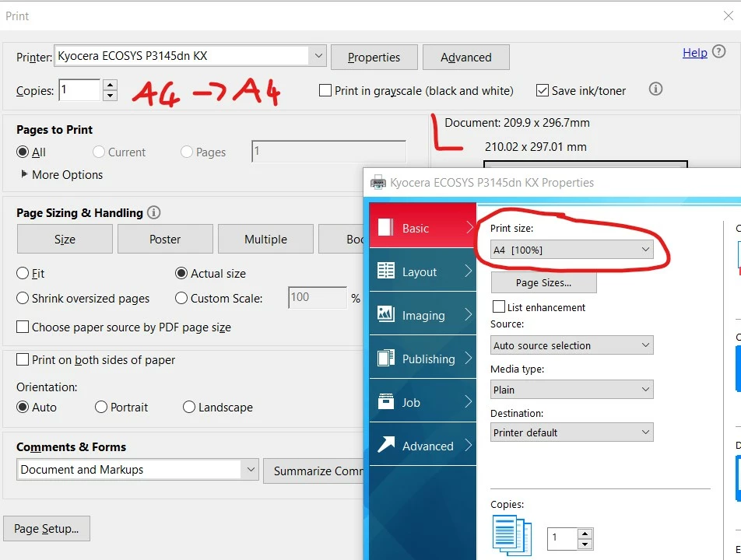Close the Print dialog with the X
Image resolution: width=741 pixels, height=560 pixels.
729,16
